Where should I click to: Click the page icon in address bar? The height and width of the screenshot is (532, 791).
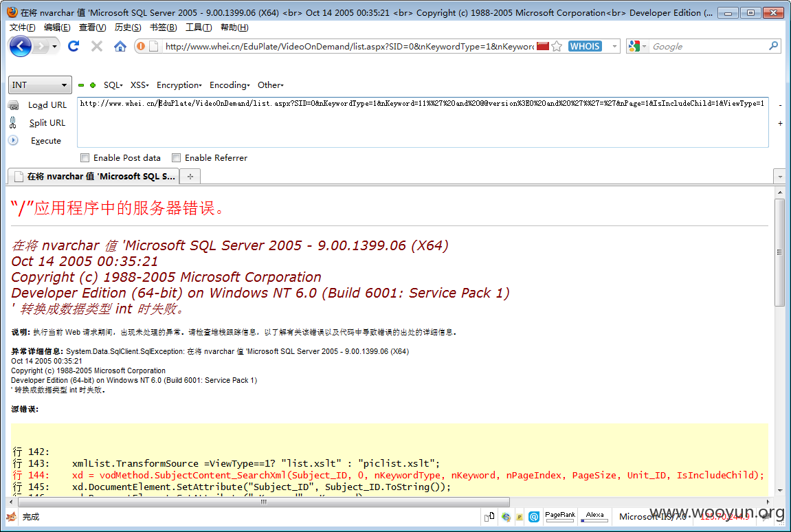(x=154, y=47)
